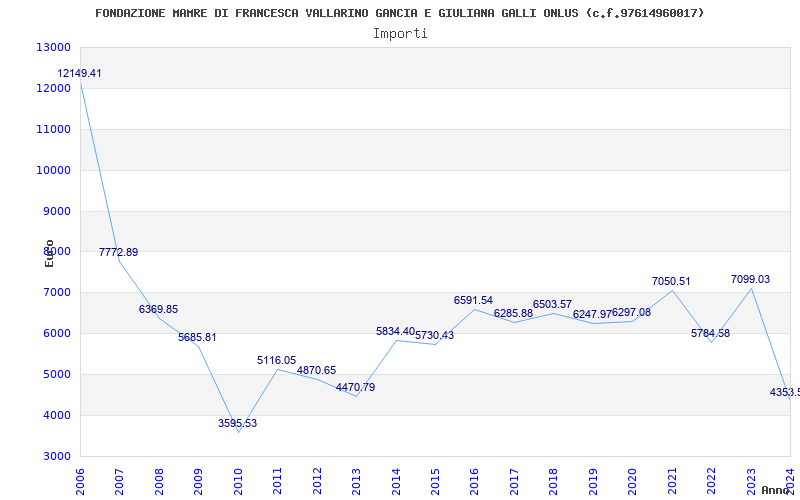This screenshot has height=500, width=800.
Task: Click the 12000 y-axis tick label
Action: click(x=53, y=88)
